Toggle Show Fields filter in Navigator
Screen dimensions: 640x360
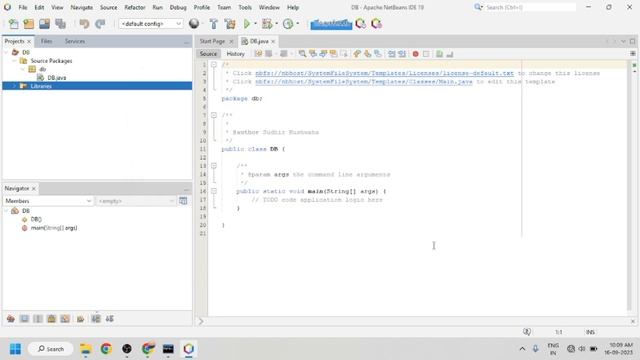point(24,319)
